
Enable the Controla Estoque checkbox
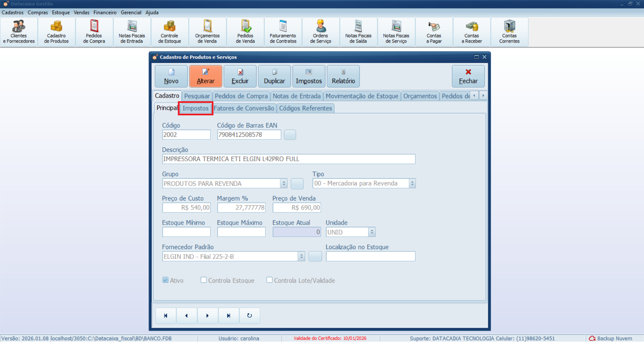(x=203, y=280)
